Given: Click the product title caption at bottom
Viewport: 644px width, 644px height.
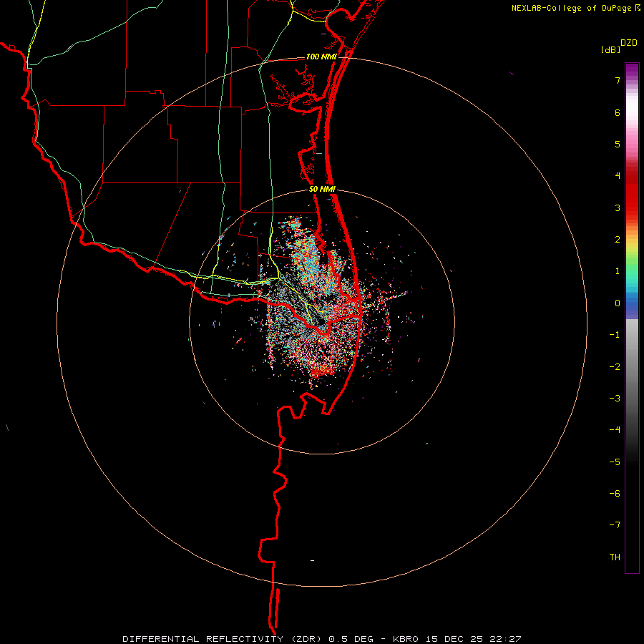Looking at the screenshot, I should tap(322, 639).
